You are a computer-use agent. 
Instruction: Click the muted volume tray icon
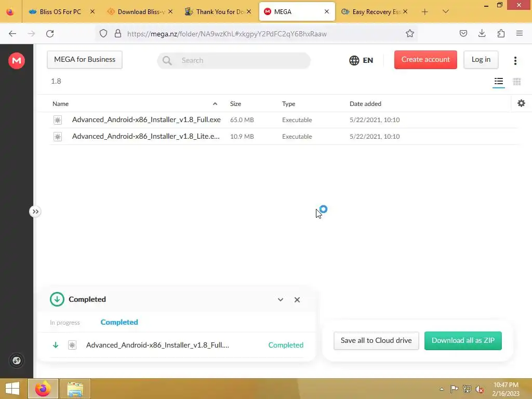pyautogui.click(x=480, y=389)
